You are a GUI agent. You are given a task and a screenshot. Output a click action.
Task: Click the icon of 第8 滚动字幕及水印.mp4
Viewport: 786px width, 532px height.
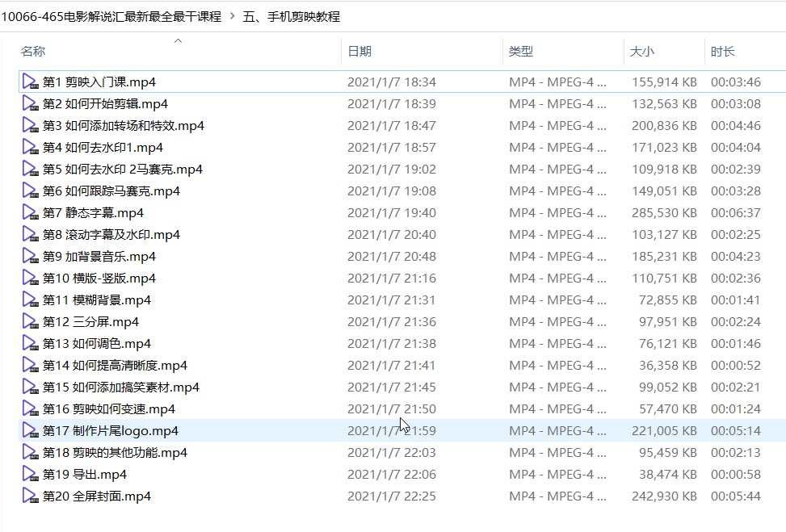[x=30, y=234]
